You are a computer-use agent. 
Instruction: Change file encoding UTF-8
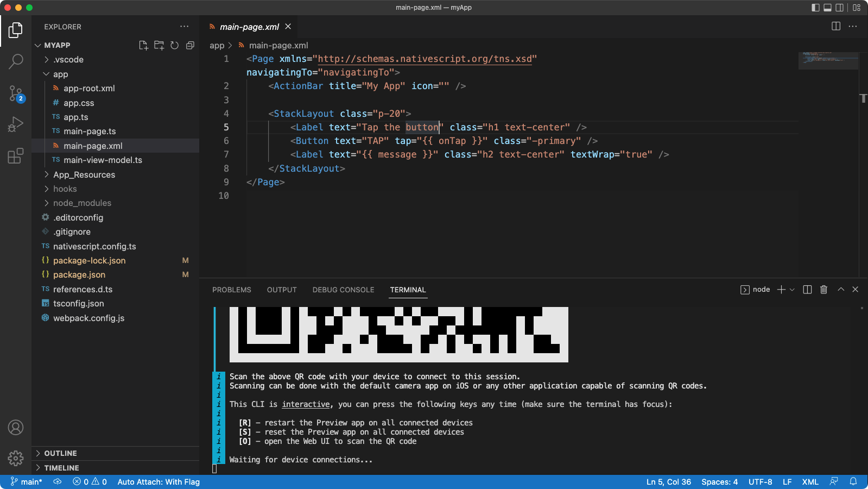pyautogui.click(x=760, y=482)
